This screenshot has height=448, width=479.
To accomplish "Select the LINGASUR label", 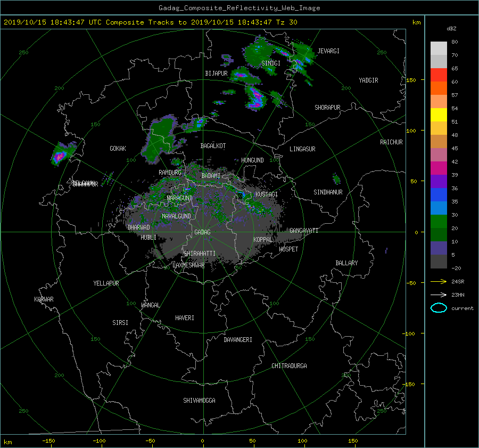I will 302,149.
